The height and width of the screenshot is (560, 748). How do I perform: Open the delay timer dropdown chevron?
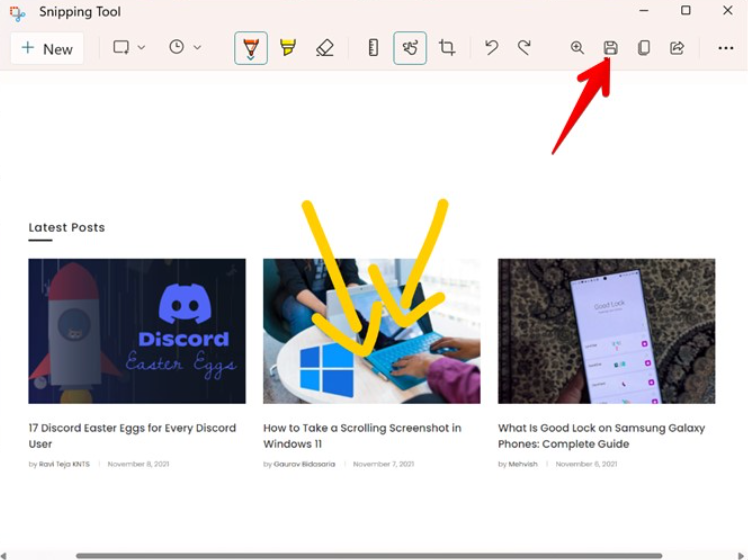(197, 47)
